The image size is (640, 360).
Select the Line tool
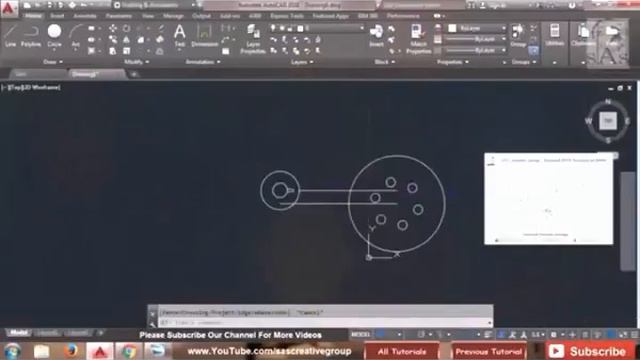(x=10, y=36)
